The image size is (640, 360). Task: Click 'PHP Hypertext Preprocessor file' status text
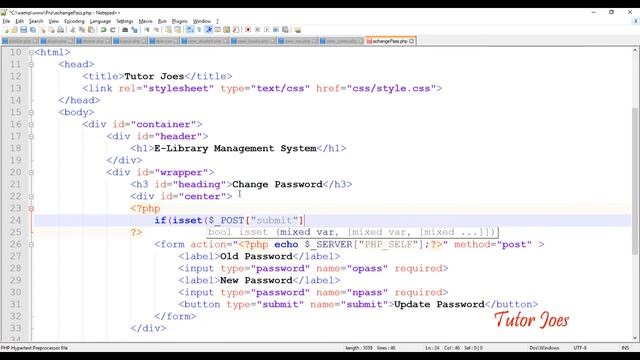(34, 348)
